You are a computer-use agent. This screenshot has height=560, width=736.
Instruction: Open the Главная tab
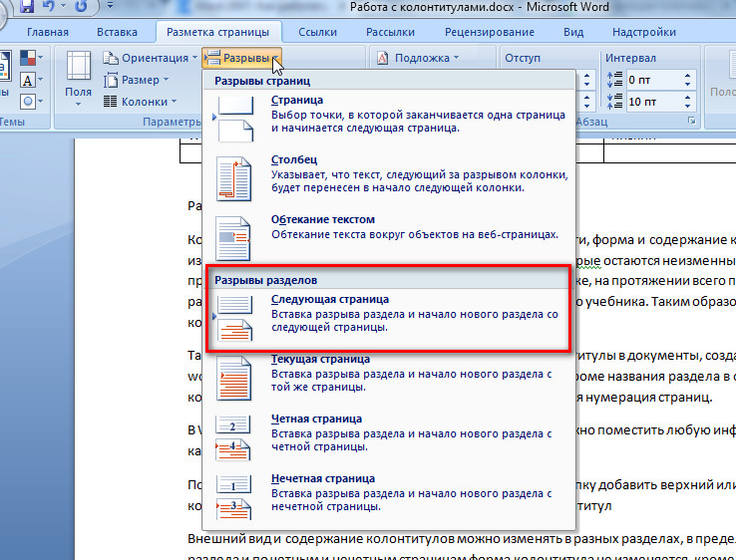click(x=48, y=32)
